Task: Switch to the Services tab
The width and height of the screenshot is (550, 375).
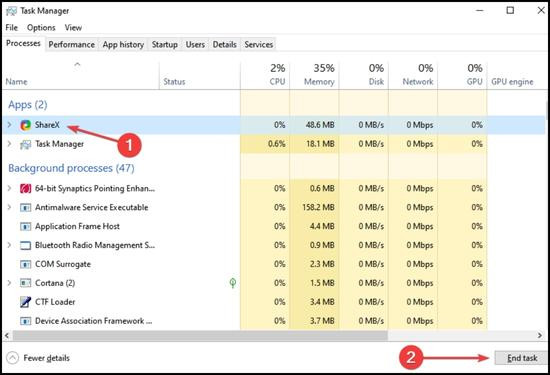Action: pos(259,45)
